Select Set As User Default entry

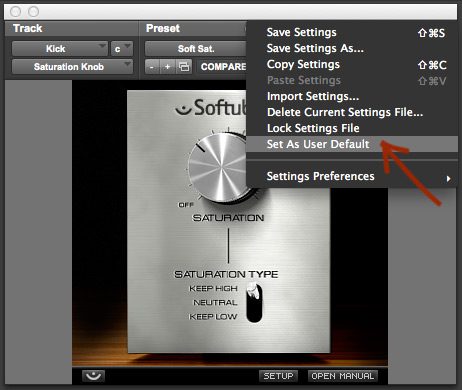tap(352, 144)
